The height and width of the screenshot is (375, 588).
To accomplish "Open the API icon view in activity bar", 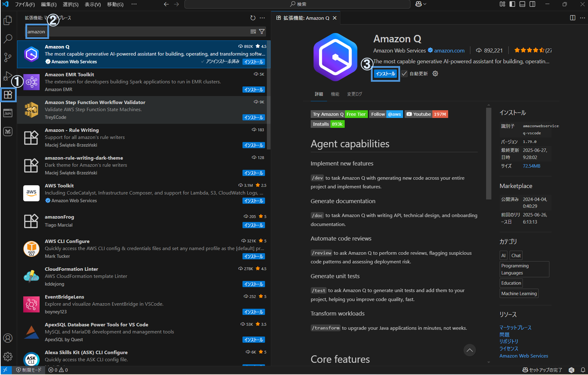I will tap(8, 113).
